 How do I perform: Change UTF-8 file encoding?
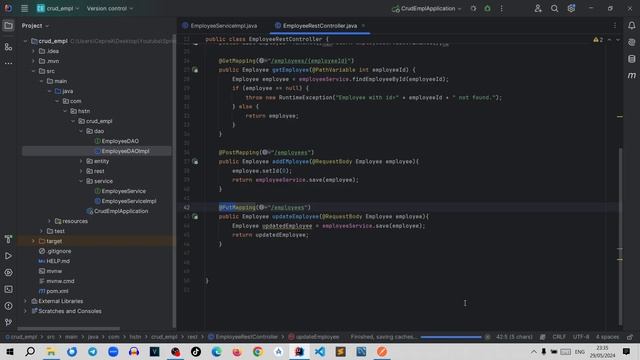[581, 337]
